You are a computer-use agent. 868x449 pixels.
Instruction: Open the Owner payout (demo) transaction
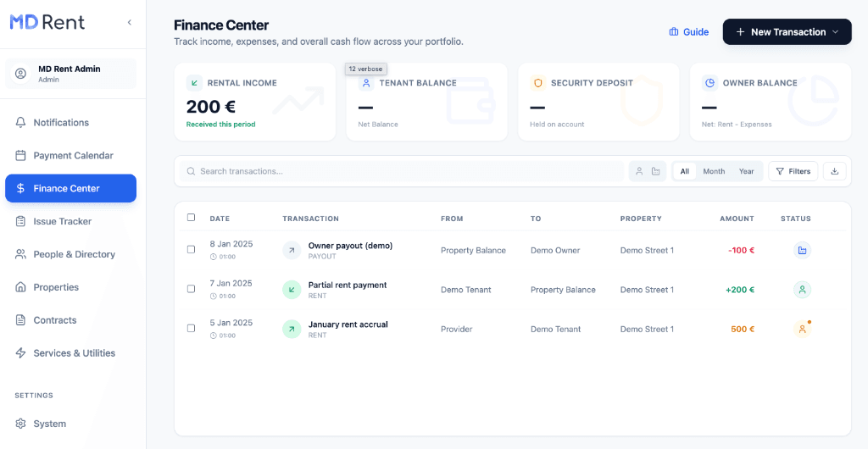(x=350, y=246)
